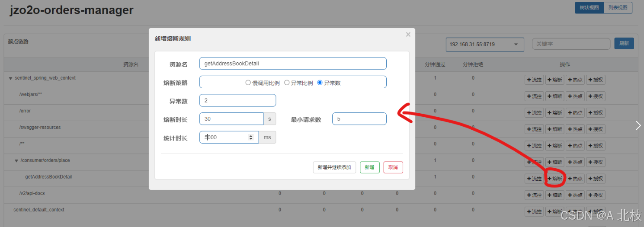Viewport: 644px width, 227px height.
Task: Select the getAddressBookDetail tree row
Action: 48,177
